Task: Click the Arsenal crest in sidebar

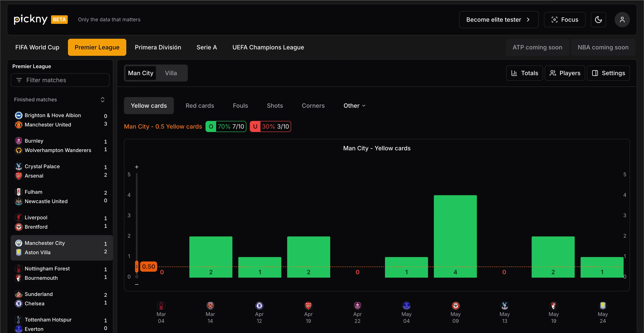Action: tap(19, 176)
